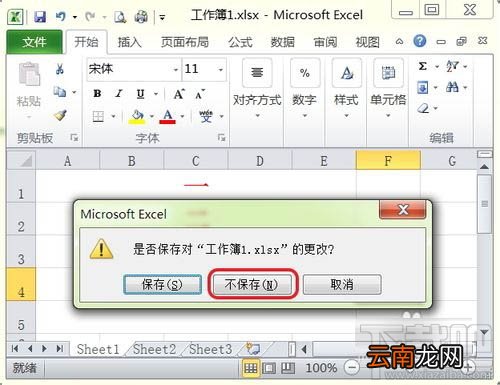The width and height of the screenshot is (500, 385).
Task: Click the Copy icon
Action: coord(60,91)
